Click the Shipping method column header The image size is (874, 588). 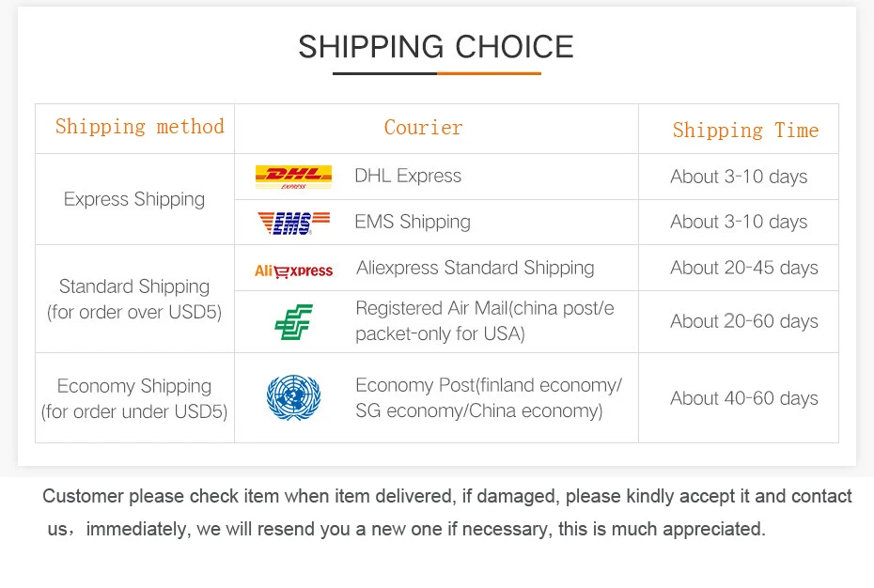point(139,127)
